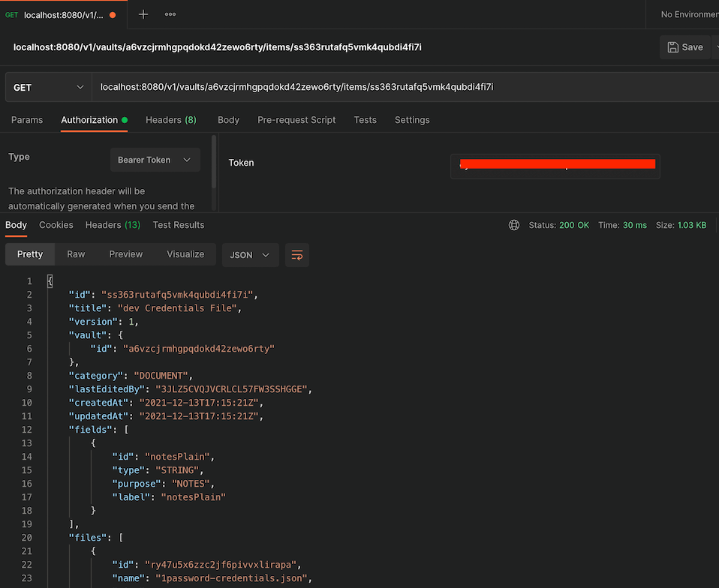Image resolution: width=719 pixels, height=588 pixels.
Task: Click inside the bearer Token field
Action: (x=555, y=166)
